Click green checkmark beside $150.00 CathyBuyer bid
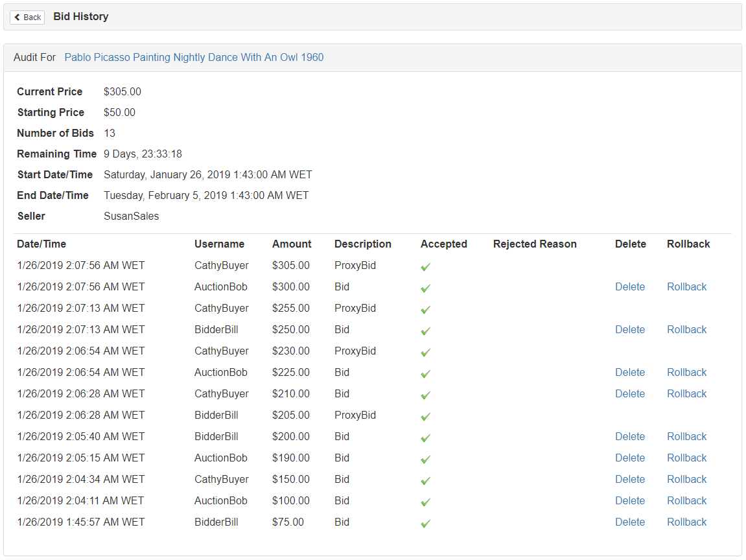Screen dimensions: 746x560 [425, 480]
